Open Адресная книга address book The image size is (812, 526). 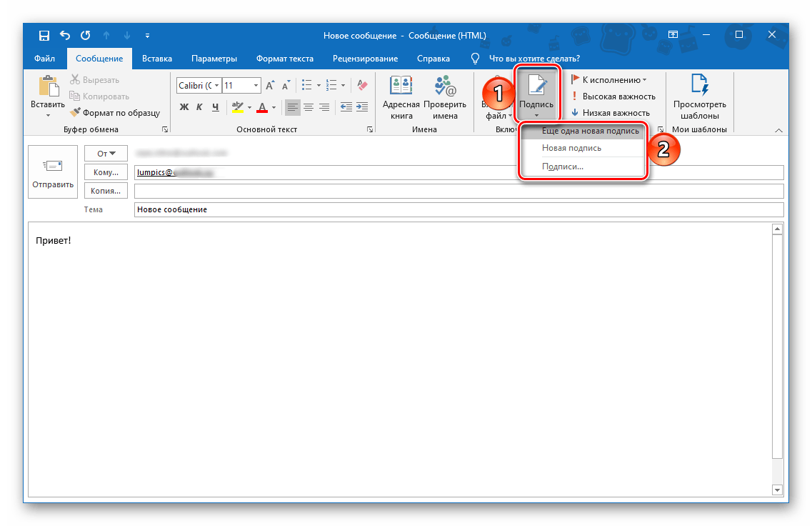(401, 97)
